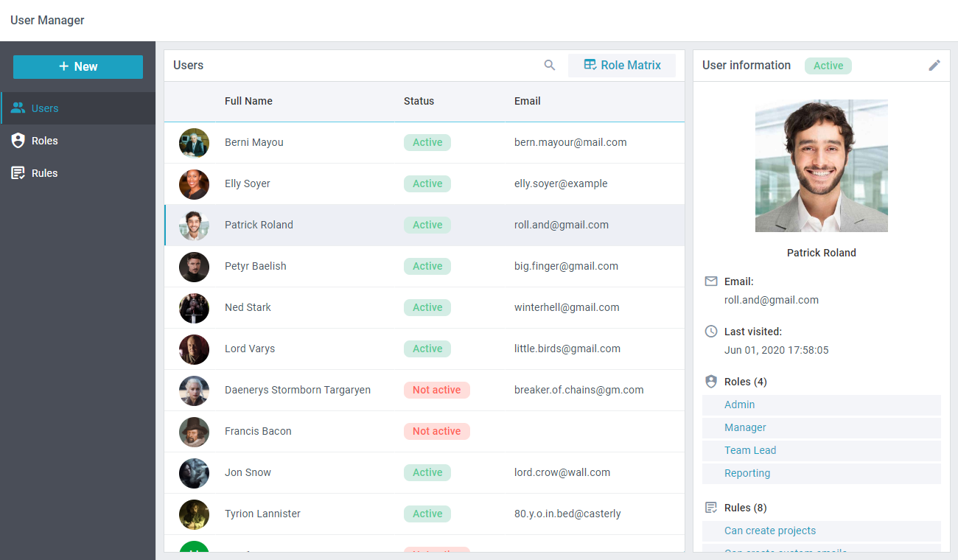
Task: Open the Users section in the sidebar
Action: click(x=45, y=108)
